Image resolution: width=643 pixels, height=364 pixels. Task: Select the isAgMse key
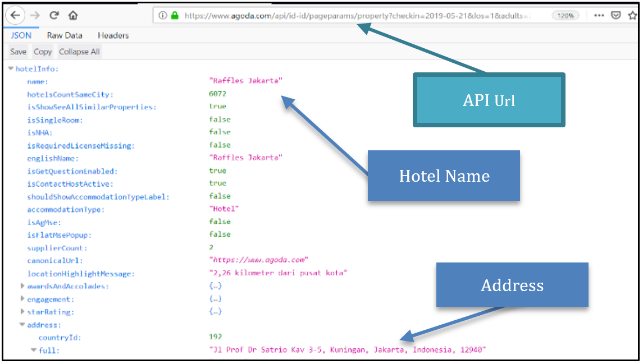click(44, 222)
